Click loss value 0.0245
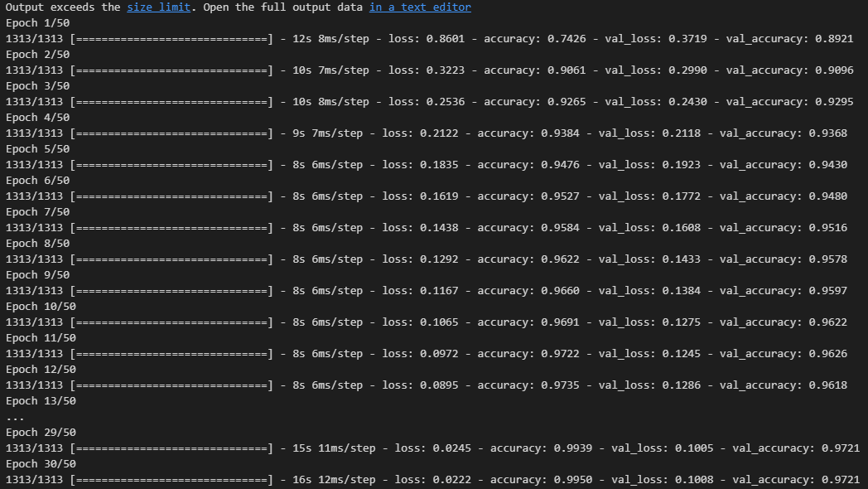The width and height of the screenshot is (868, 489). click(x=452, y=448)
